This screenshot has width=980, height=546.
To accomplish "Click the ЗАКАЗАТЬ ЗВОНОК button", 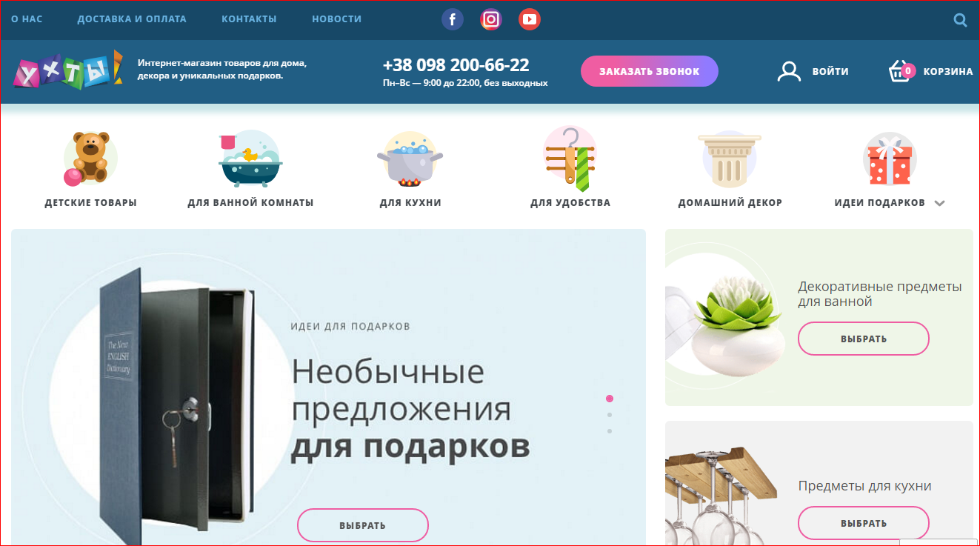I will pos(649,70).
